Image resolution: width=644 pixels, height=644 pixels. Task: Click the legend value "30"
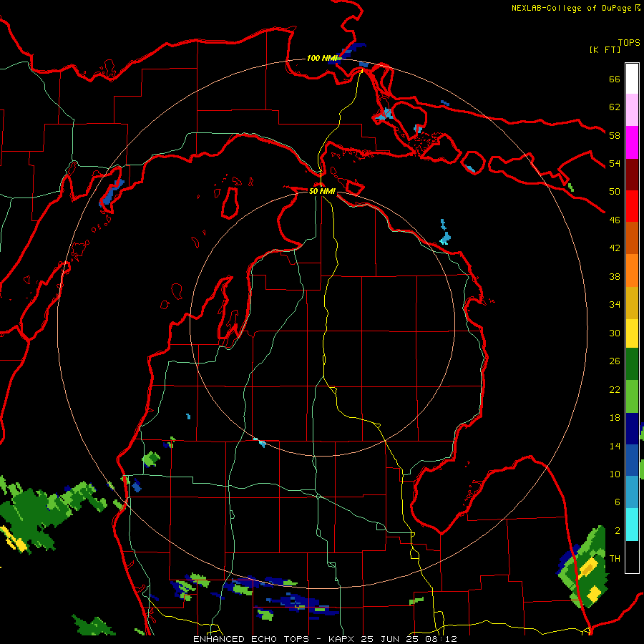click(615, 333)
